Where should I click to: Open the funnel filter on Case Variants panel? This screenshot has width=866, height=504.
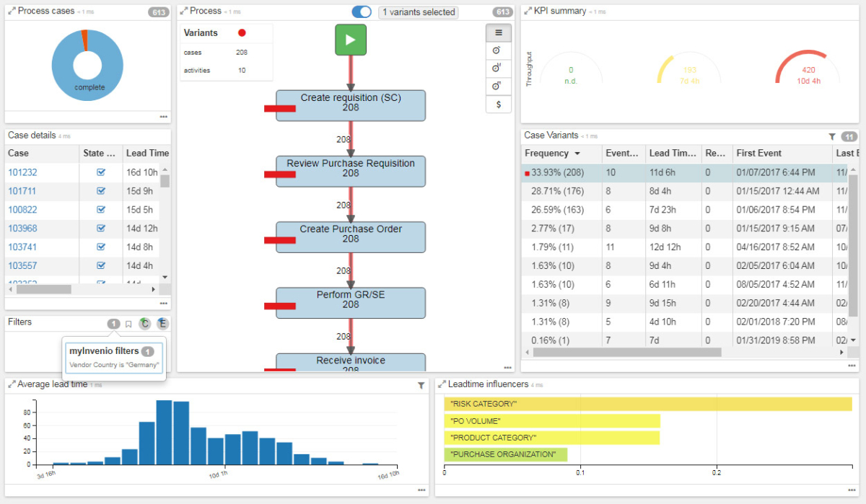click(x=832, y=136)
